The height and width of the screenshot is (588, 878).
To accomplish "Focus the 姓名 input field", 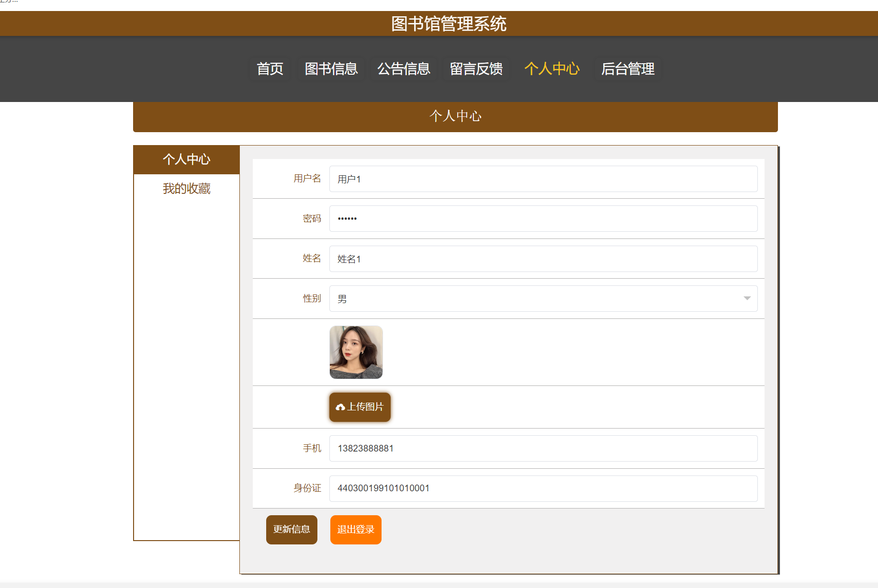I will coord(543,259).
